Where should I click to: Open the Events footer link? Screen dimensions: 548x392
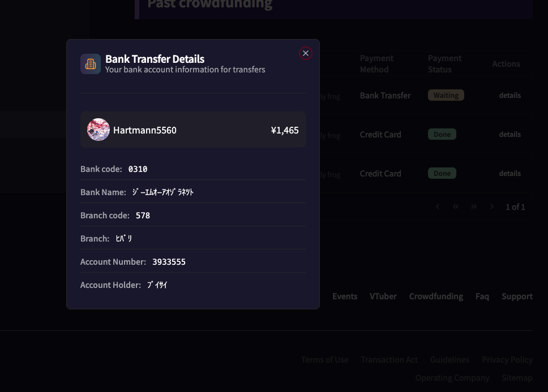(344, 296)
